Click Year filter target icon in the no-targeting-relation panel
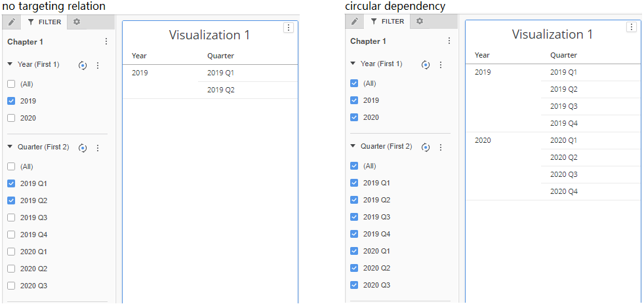The image size is (644, 304). click(x=83, y=65)
